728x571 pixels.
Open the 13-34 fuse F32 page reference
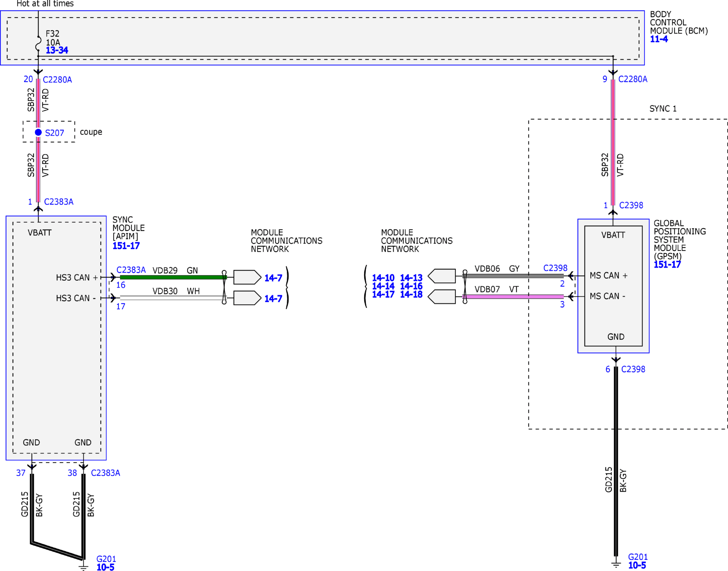click(x=57, y=50)
